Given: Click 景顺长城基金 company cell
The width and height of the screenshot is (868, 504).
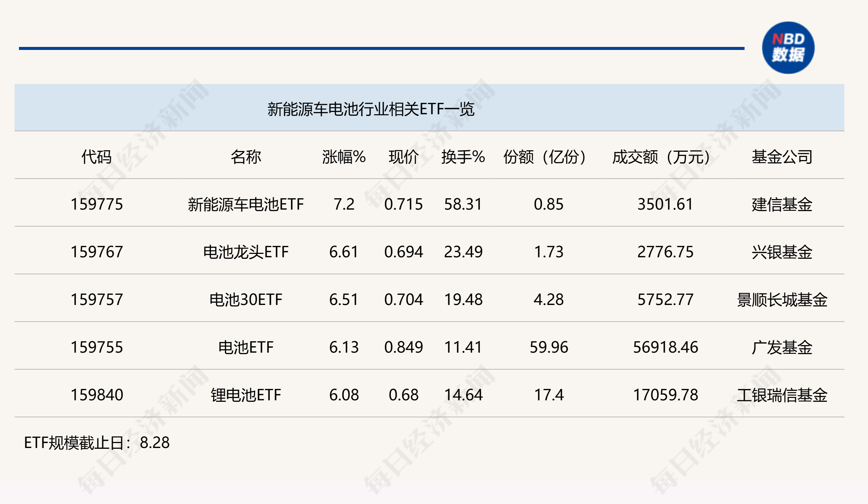Looking at the screenshot, I should 782,300.
